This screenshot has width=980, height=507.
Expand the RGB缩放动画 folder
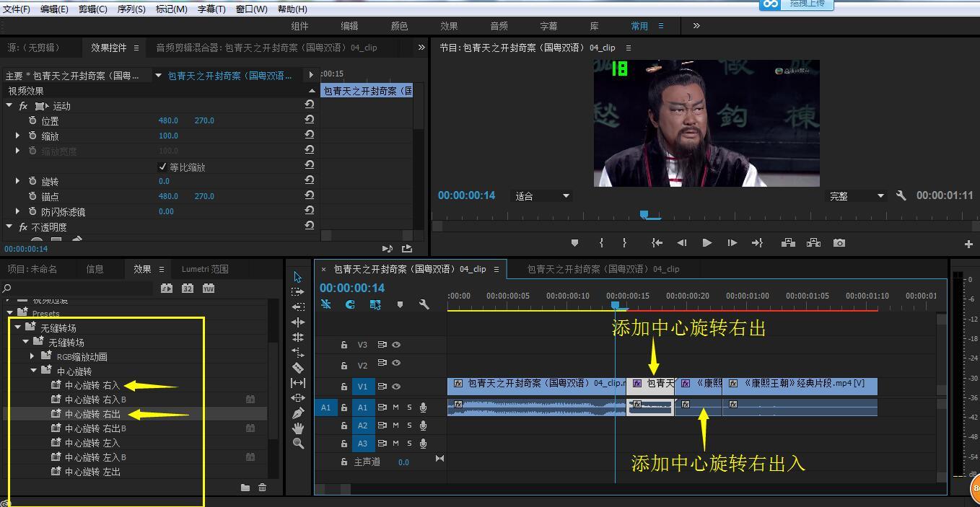(x=33, y=356)
